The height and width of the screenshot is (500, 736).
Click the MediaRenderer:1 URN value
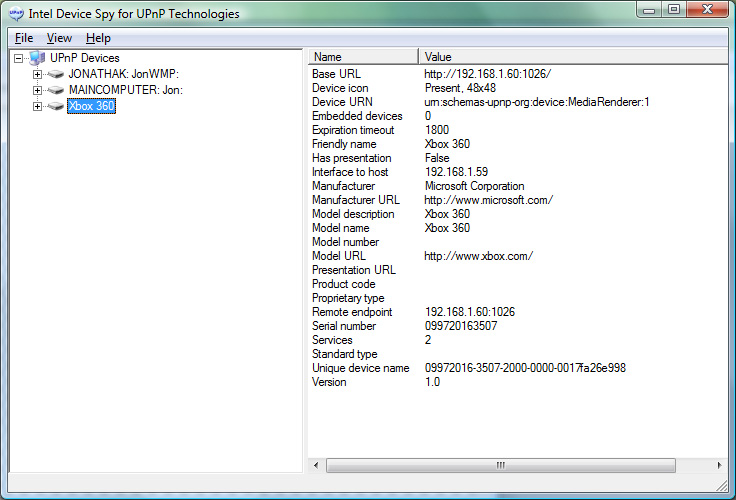[537, 102]
